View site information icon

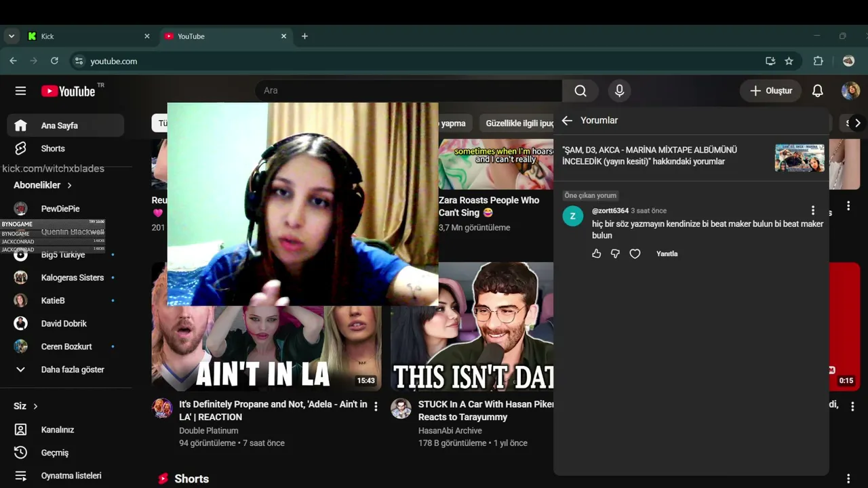coord(79,61)
